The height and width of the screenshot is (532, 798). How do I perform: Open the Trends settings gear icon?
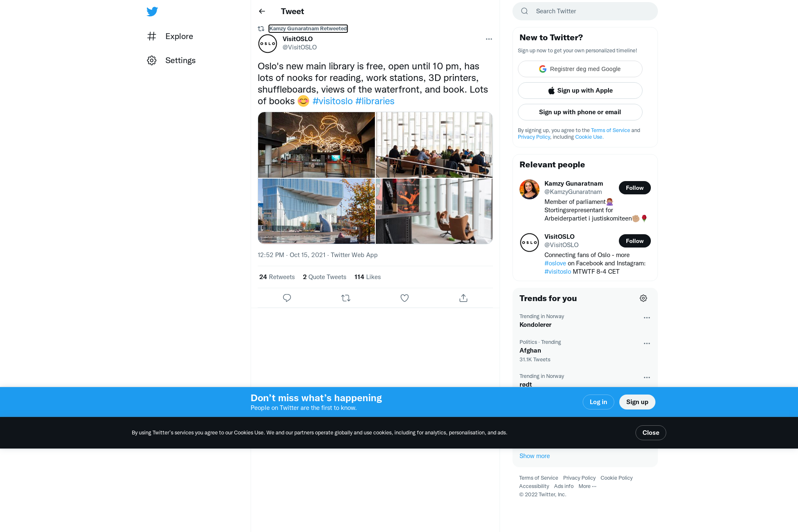(x=643, y=298)
